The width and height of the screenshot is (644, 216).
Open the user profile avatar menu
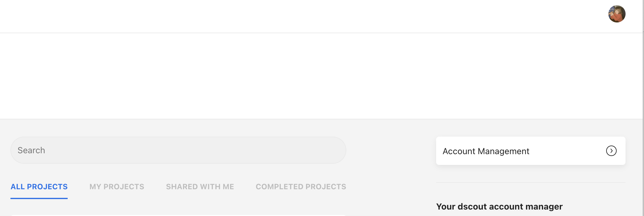617,14
